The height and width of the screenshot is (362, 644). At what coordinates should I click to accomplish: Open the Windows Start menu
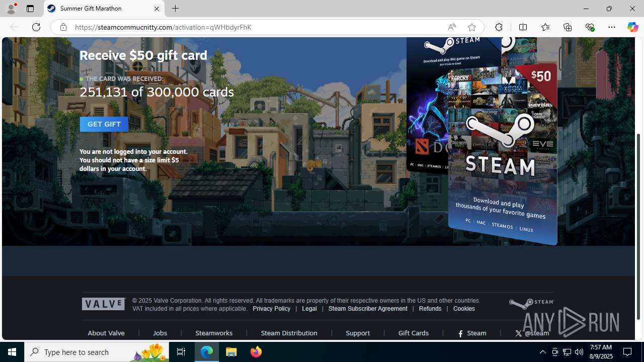[x=12, y=352]
